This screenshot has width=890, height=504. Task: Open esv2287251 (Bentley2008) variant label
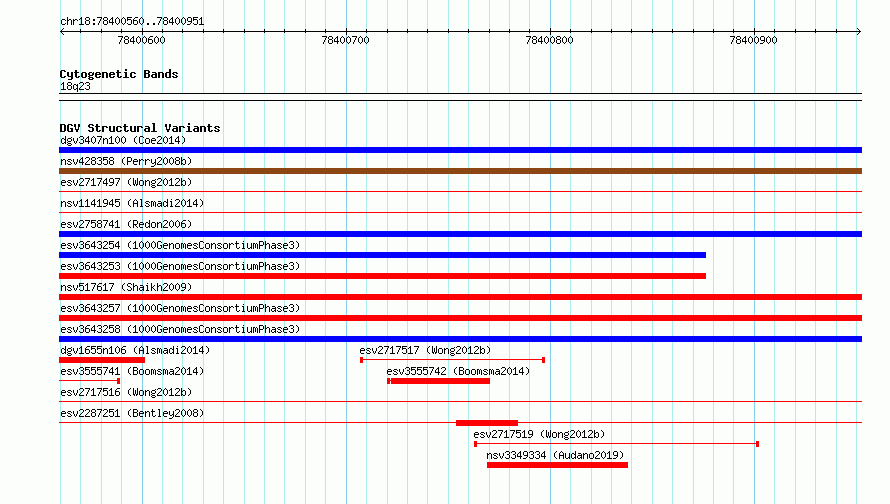click(132, 413)
